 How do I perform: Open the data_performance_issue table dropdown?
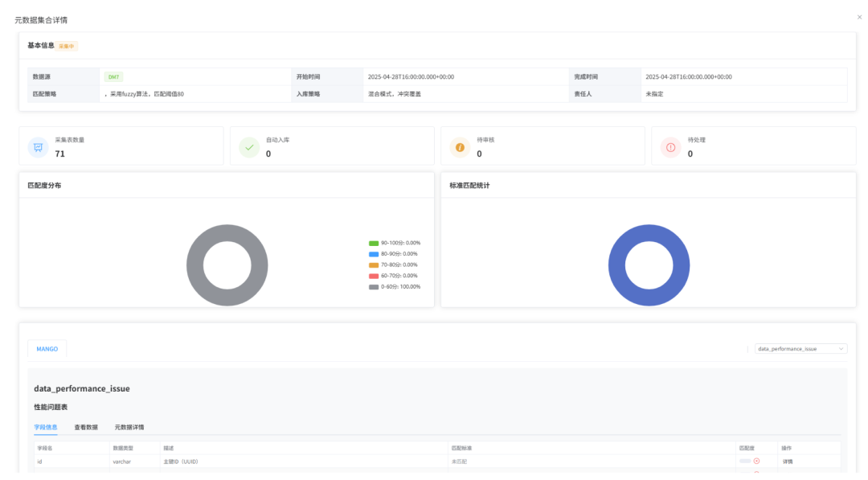801,349
